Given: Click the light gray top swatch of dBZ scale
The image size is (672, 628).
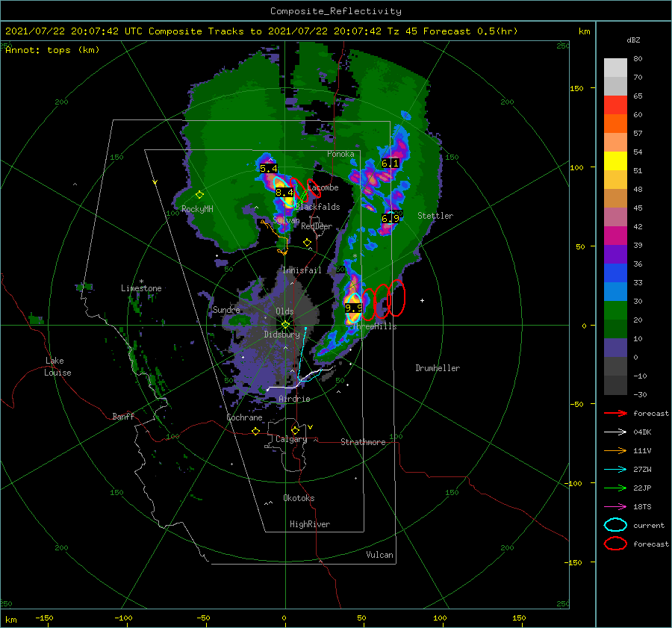Looking at the screenshot, I should coord(615,68).
